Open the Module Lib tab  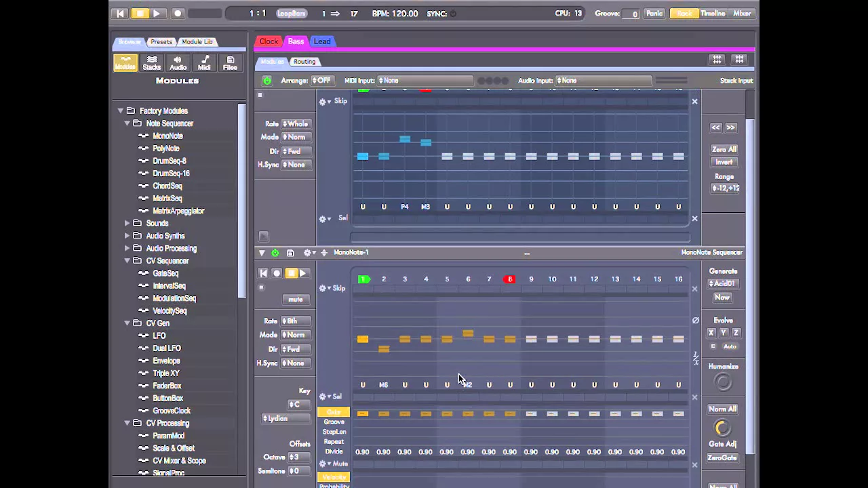pos(197,42)
